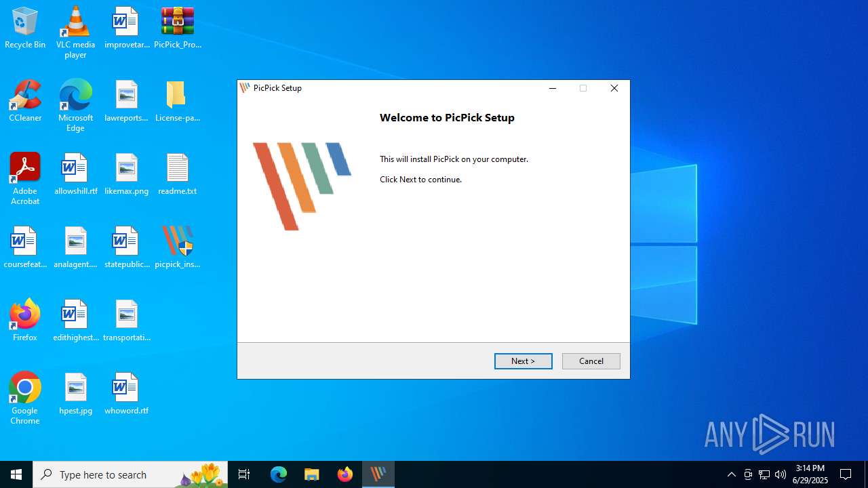Screen dimensions: 868x488
Task: Open the volume control tray icon
Action: pos(781,474)
